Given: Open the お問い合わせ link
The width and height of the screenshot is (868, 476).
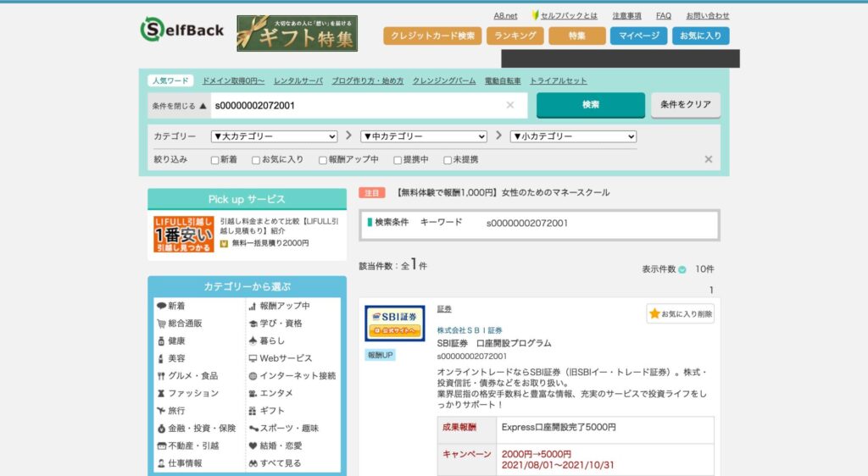Looking at the screenshot, I should pos(708,15).
